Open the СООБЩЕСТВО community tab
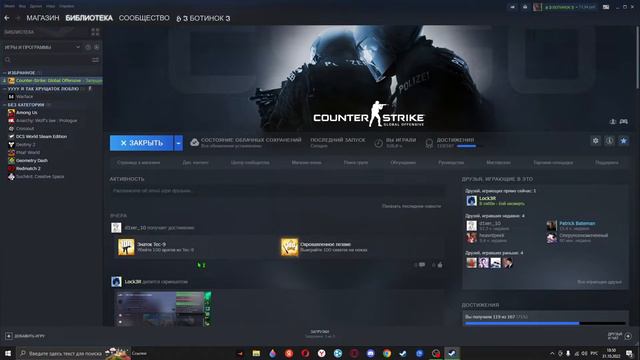The height and width of the screenshot is (360, 640). (x=144, y=18)
